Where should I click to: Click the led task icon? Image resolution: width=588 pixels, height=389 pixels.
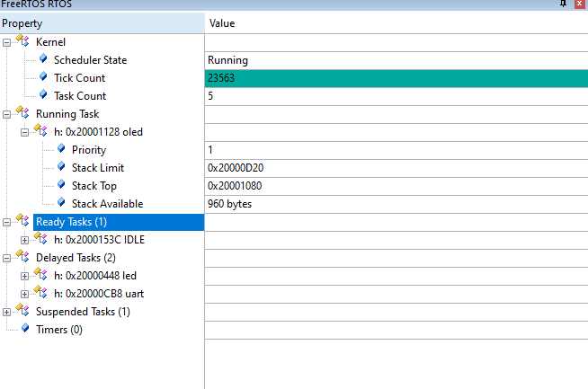tap(40, 274)
